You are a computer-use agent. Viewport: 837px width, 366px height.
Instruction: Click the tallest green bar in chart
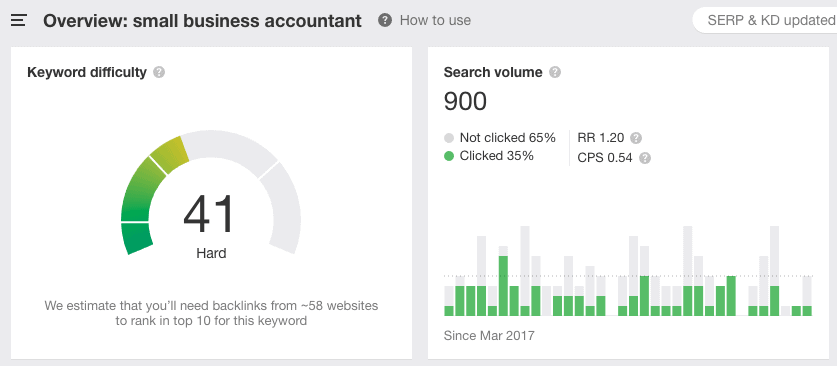(503, 286)
